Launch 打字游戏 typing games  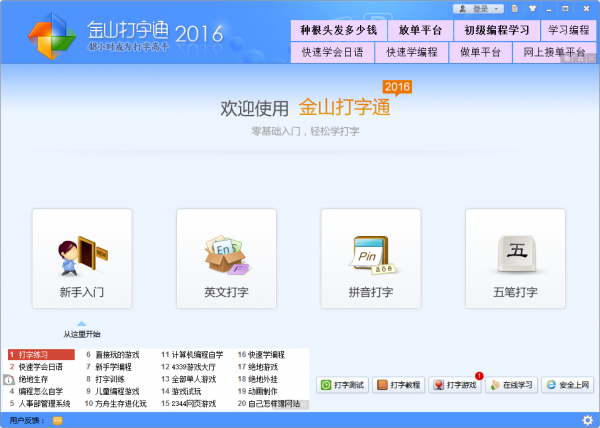point(456,385)
